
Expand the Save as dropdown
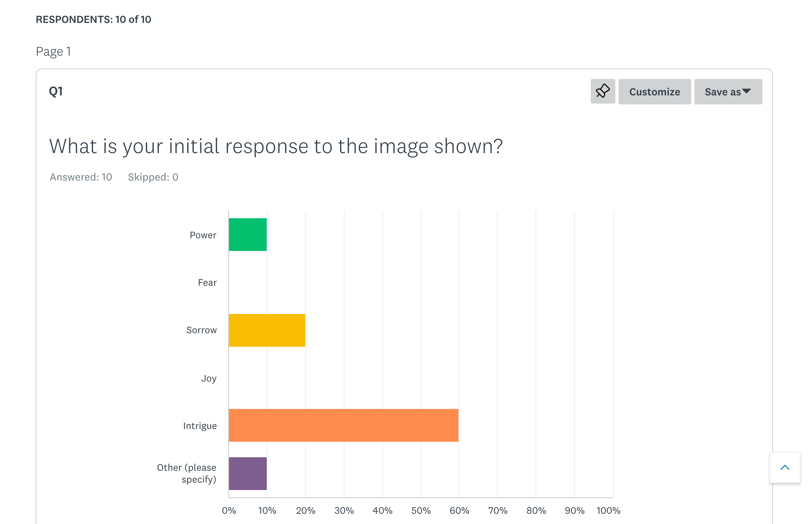coord(728,92)
